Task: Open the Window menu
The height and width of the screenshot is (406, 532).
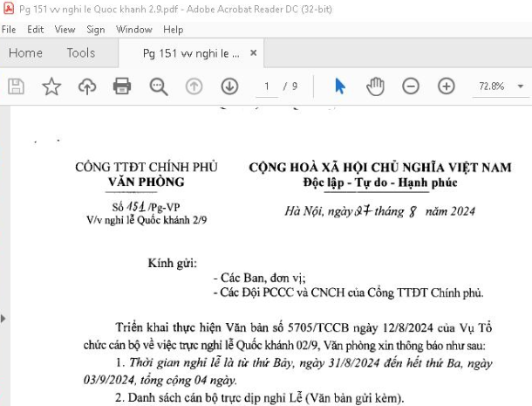Action: (x=133, y=30)
